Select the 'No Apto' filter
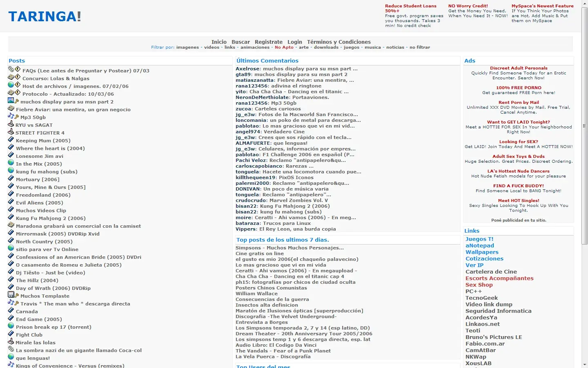Viewport: 588px width, 368px height. [x=284, y=47]
